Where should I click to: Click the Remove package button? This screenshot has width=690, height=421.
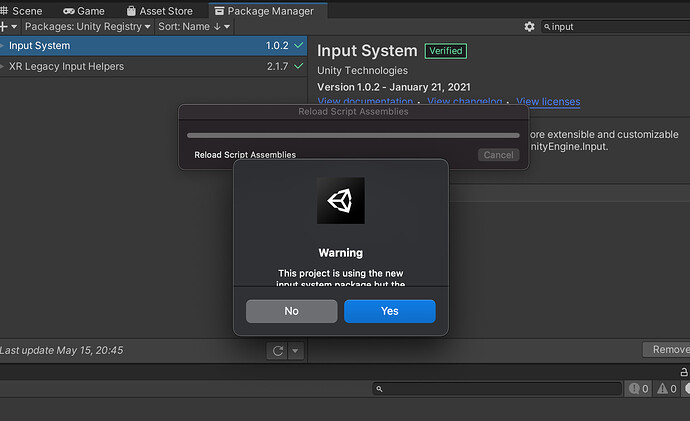tap(666, 350)
